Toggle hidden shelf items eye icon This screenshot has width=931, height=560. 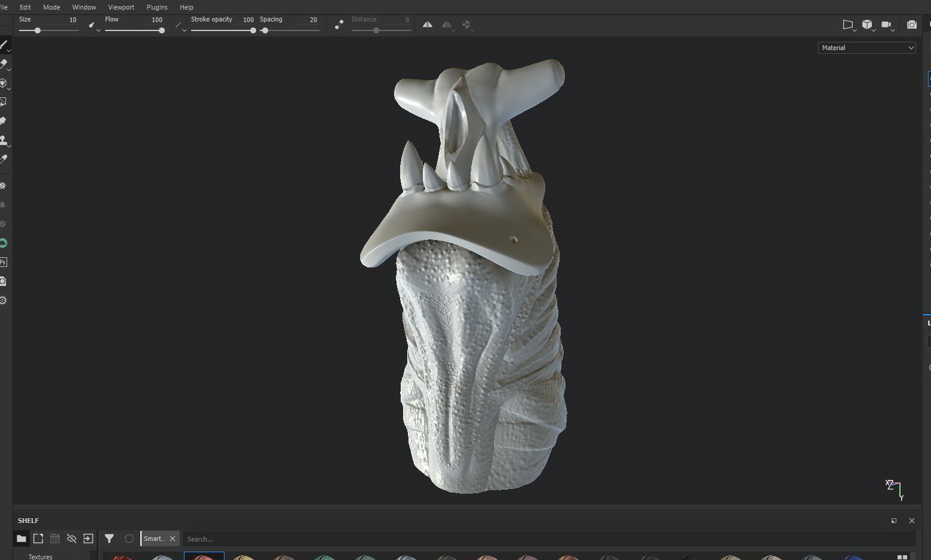(72, 539)
